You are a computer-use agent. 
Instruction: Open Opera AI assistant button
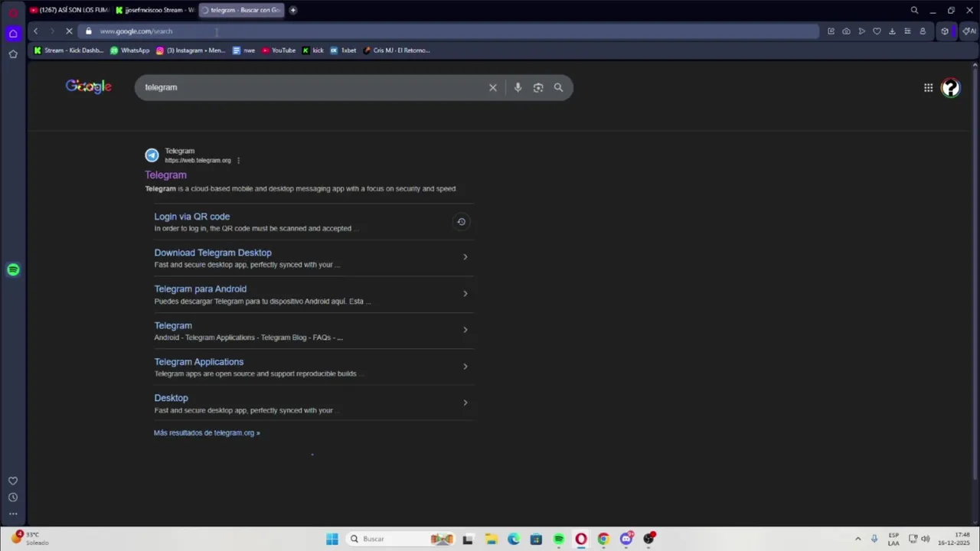click(x=969, y=31)
